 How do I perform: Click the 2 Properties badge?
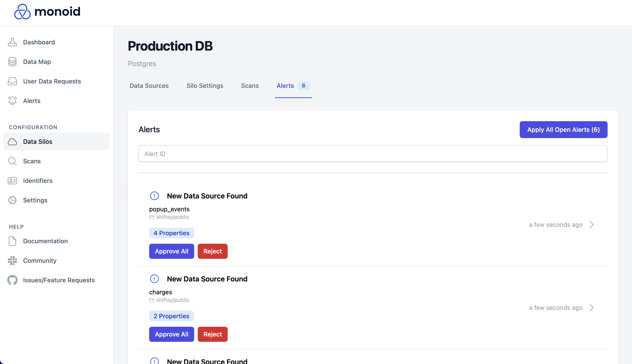coord(171,316)
